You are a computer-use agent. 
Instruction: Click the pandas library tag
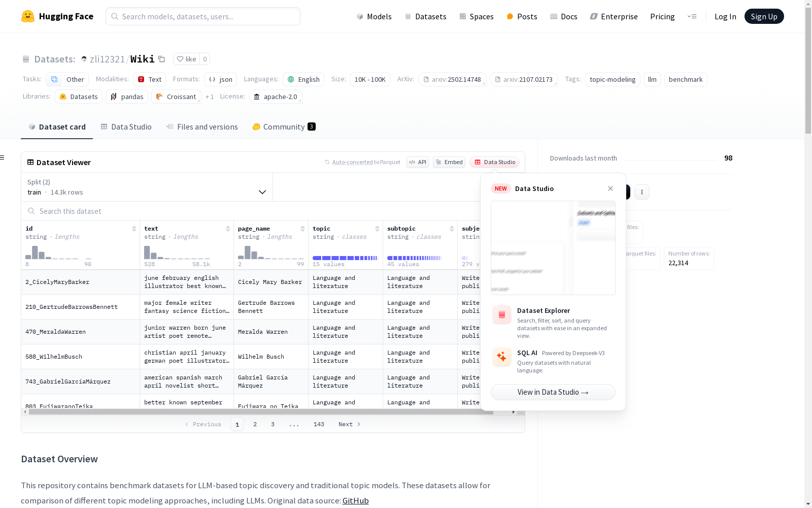pos(127,97)
